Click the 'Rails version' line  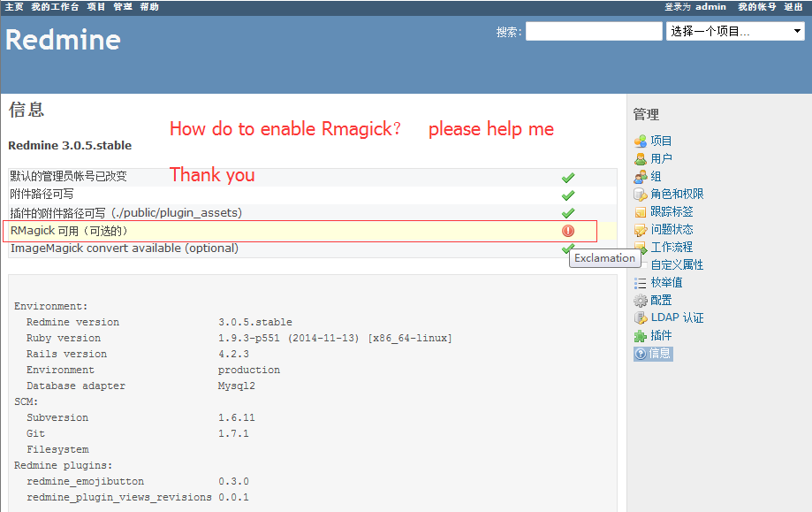pyautogui.click(x=138, y=354)
